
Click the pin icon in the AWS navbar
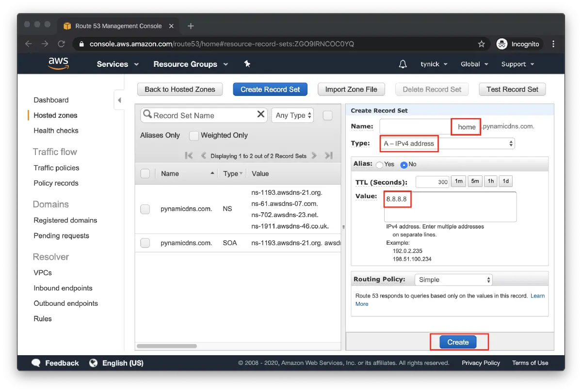(247, 63)
